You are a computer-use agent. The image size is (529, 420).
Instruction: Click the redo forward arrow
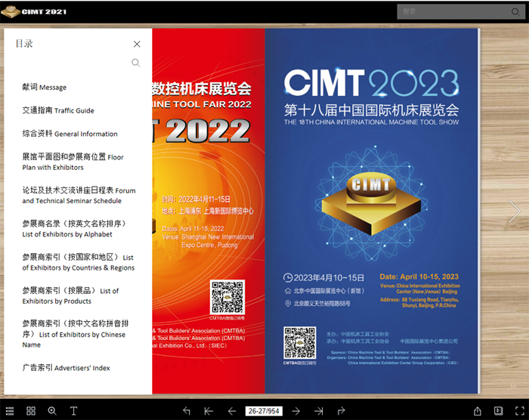click(x=341, y=411)
